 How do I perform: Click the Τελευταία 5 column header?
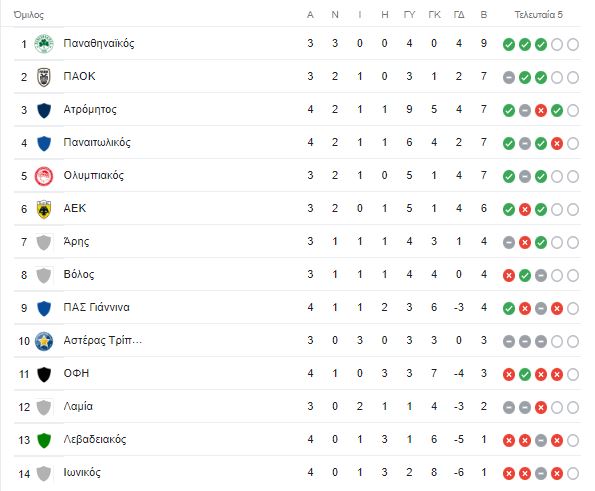538,15
